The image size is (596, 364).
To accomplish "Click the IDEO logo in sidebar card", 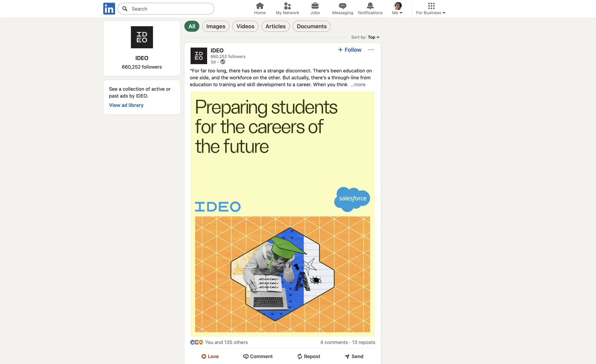I will (142, 37).
